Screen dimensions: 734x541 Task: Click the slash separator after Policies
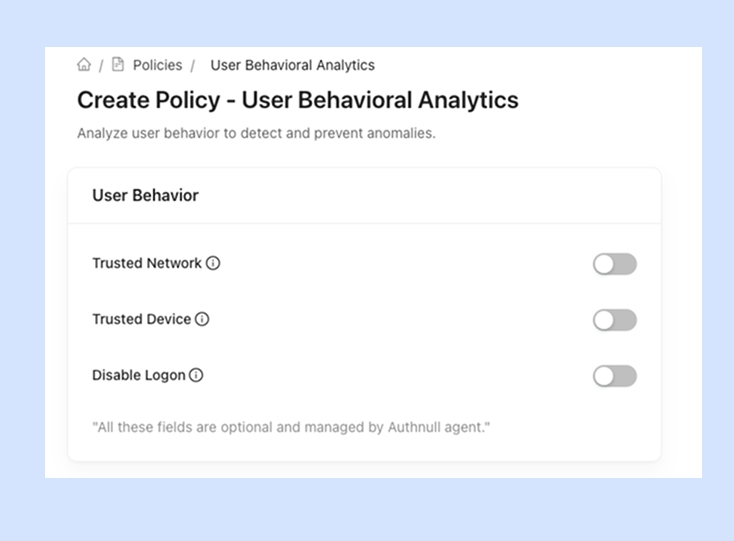(192, 66)
